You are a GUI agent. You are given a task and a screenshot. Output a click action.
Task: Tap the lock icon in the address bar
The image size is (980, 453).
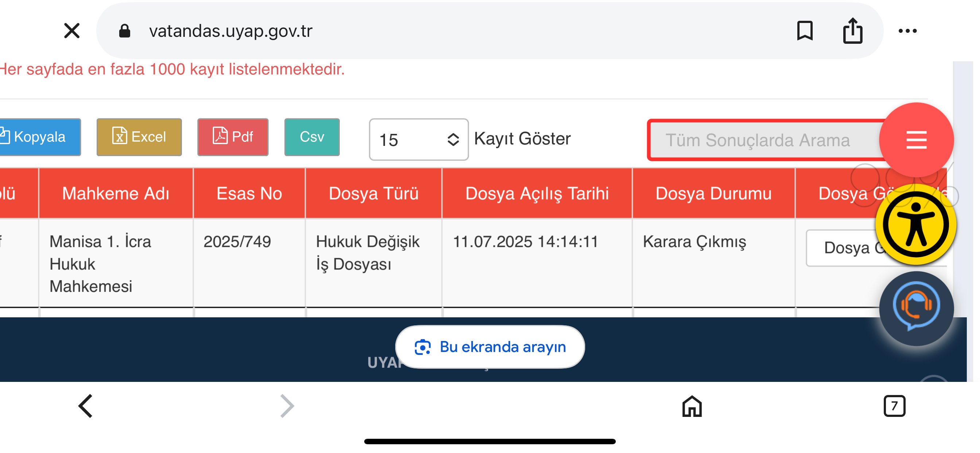(124, 31)
